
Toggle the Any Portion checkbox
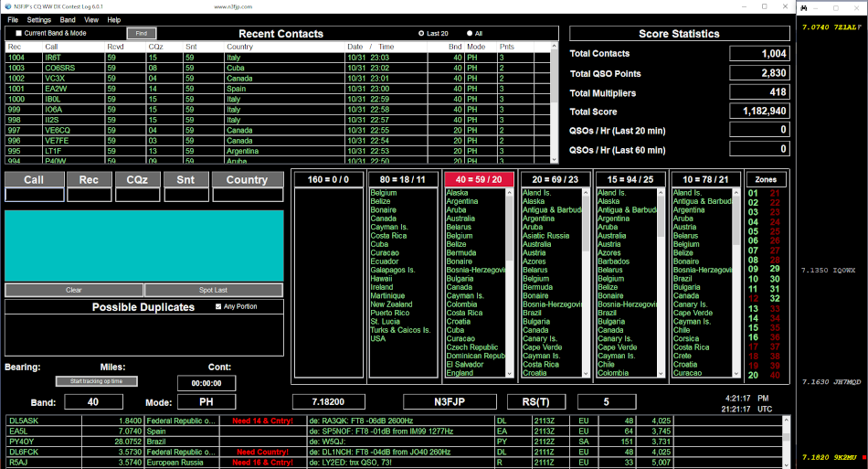coord(218,306)
